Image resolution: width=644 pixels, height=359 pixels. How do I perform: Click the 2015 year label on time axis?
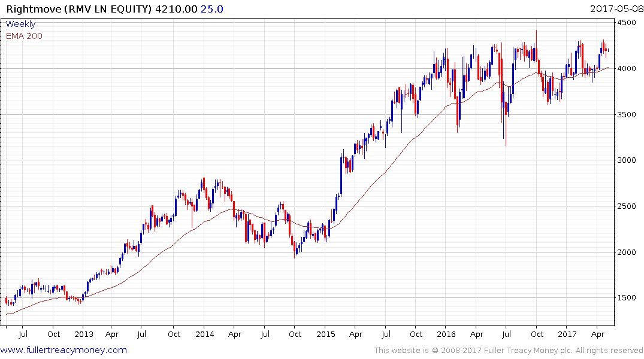click(x=326, y=334)
